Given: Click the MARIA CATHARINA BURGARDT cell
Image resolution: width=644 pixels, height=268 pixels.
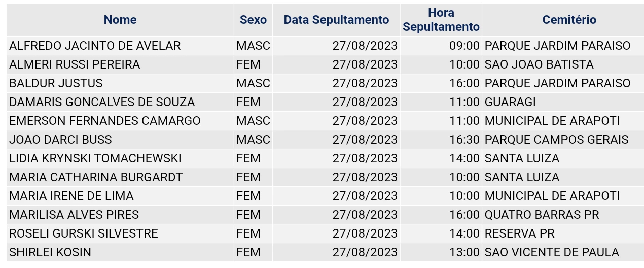Looking at the screenshot, I should [x=96, y=177].
